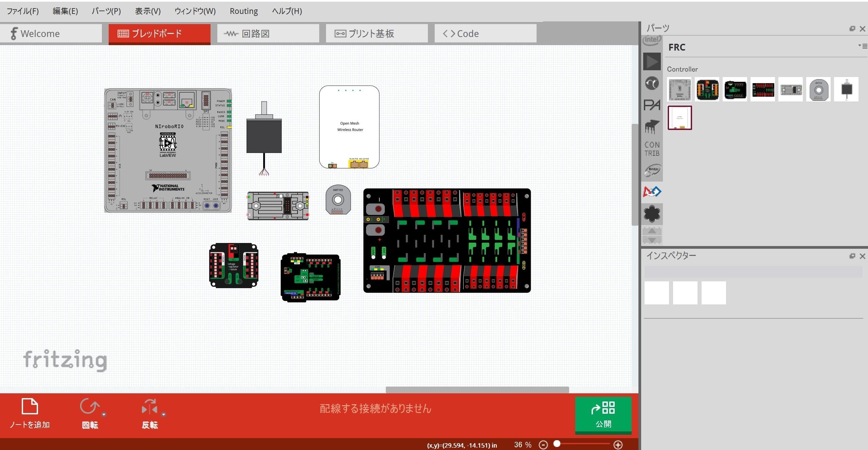Open the parts bin options menu
This screenshot has width=868, height=450.
tap(863, 46)
